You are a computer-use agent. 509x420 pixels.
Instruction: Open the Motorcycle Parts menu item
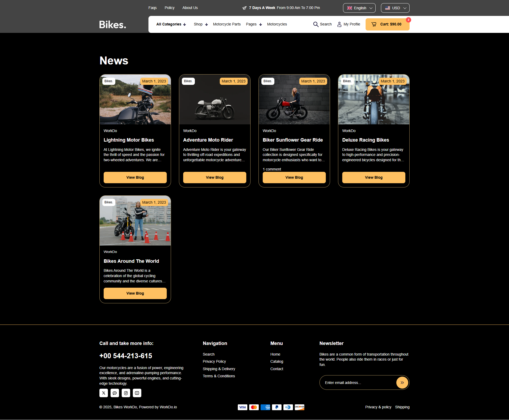point(227,24)
